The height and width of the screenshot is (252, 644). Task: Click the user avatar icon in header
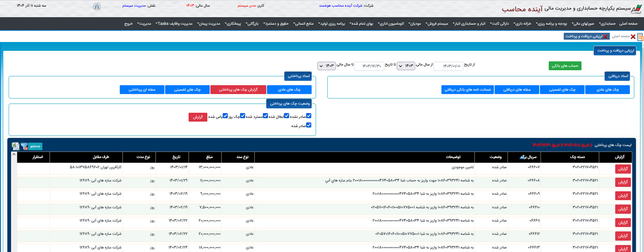coord(97,7)
